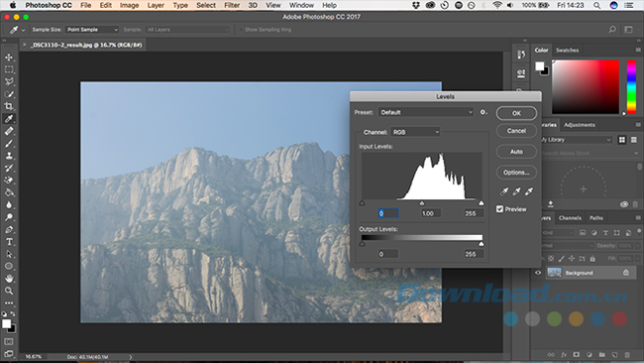
Task: Click the Auto button in Levels
Action: [x=516, y=152]
